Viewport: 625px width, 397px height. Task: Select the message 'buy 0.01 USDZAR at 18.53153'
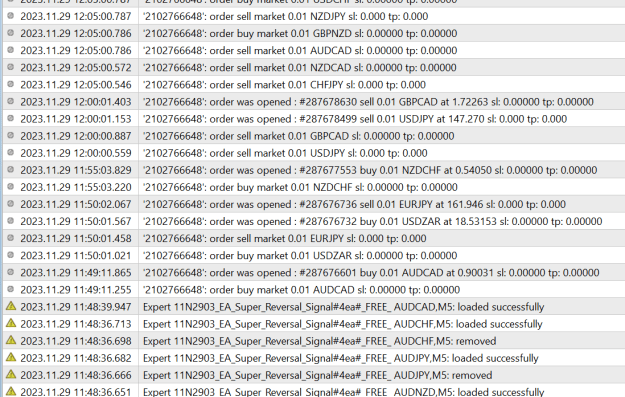coord(372,222)
